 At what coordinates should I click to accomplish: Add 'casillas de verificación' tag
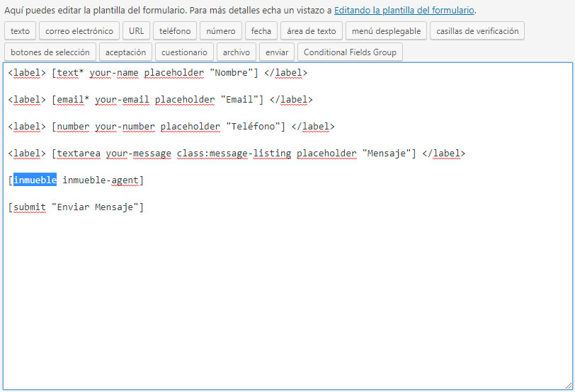point(477,31)
